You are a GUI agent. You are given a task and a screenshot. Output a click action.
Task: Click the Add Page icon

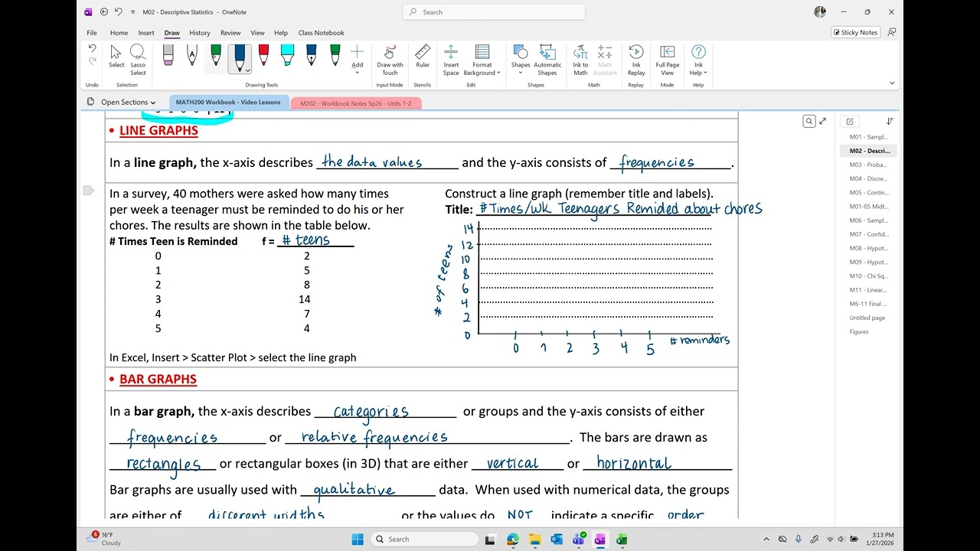point(848,121)
